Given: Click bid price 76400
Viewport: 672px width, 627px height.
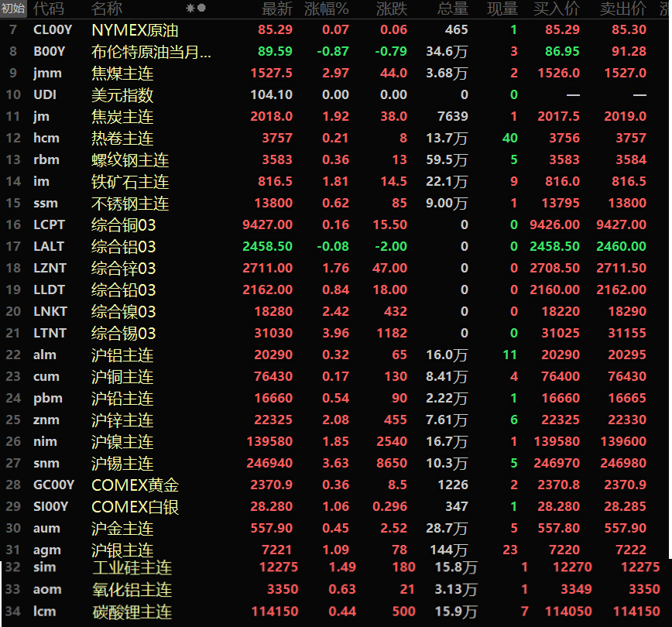Looking at the screenshot, I should click(561, 377).
